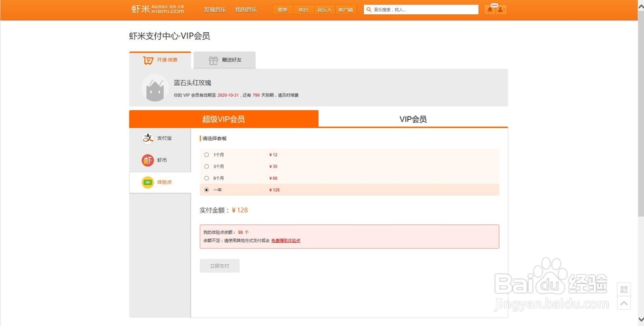The width and height of the screenshot is (644, 326).
Task: Select the 1个月 radio button
Action: click(207, 155)
